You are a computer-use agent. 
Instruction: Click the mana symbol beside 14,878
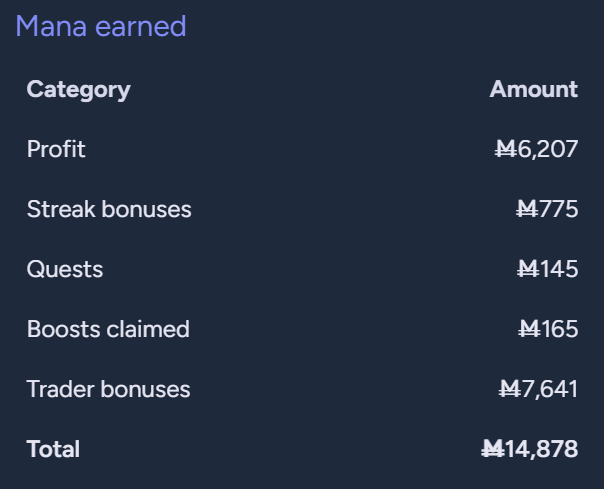[x=493, y=449]
